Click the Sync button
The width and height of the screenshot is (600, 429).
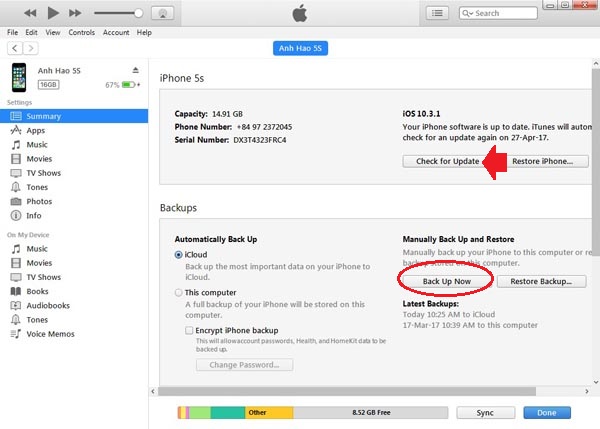[x=485, y=413]
